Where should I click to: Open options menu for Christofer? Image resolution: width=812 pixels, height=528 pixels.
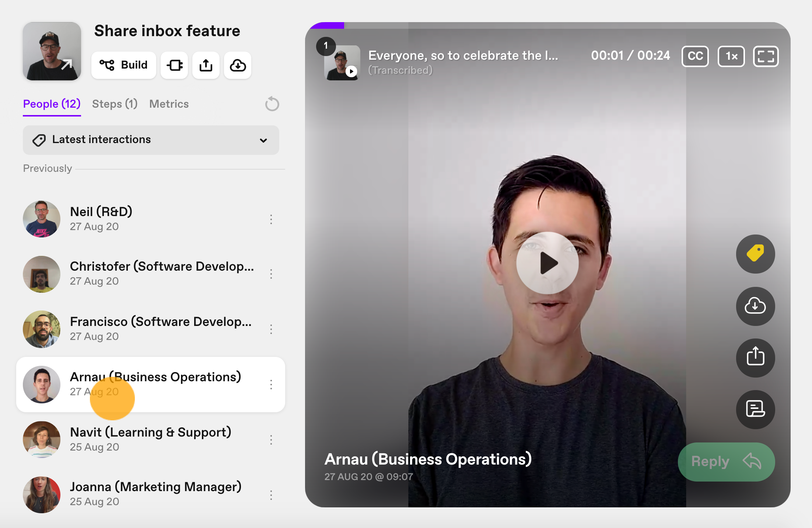pos(271,274)
